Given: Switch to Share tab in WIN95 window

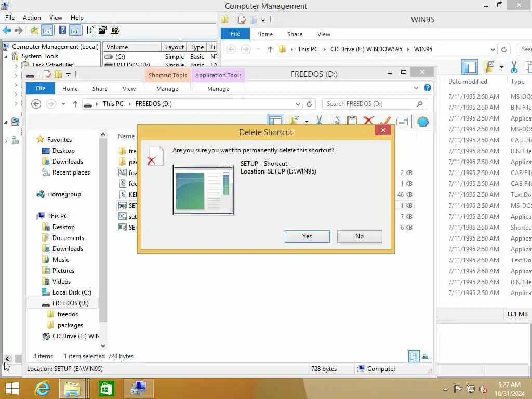Looking at the screenshot, I should click(x=295, y=34).
